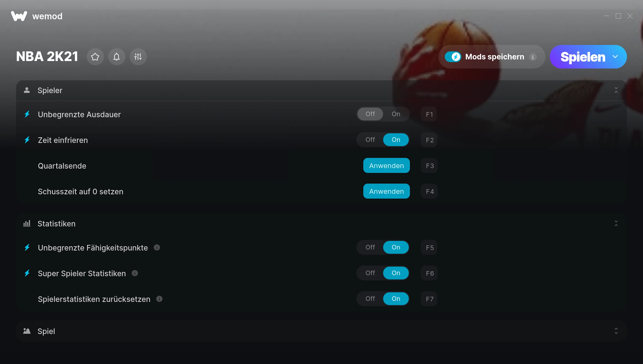Favorite NBA 2K21 with the star icon

95,57
